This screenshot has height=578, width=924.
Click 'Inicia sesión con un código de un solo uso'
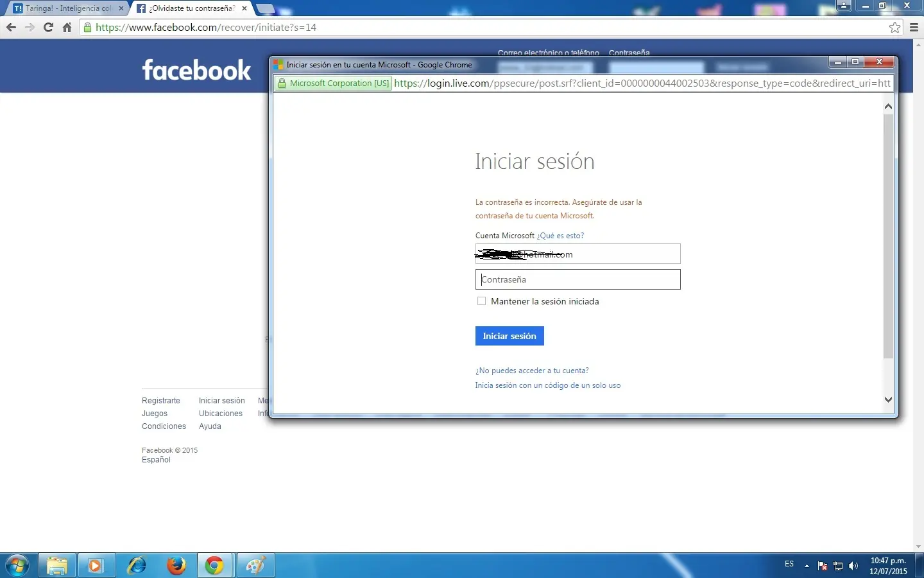pyautogui.click(x=548, y=385)
